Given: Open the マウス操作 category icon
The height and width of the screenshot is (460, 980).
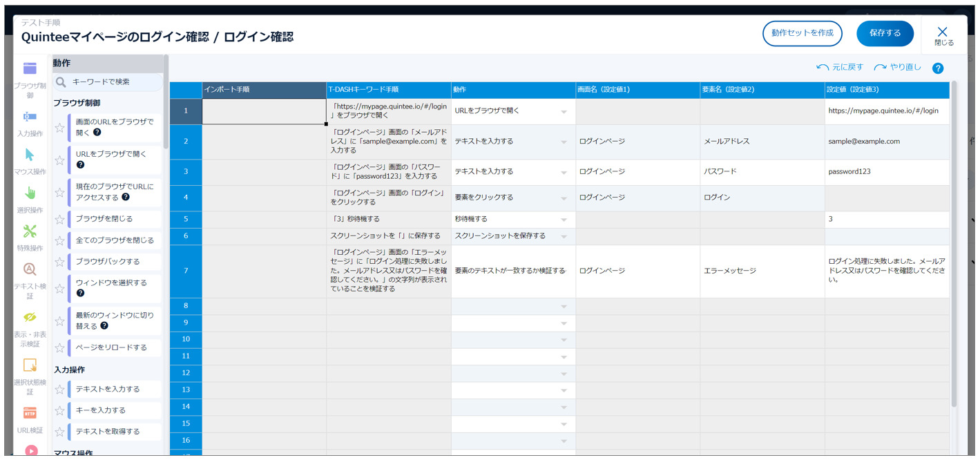Looking at the screenshot, I should (x=30, y=155).
